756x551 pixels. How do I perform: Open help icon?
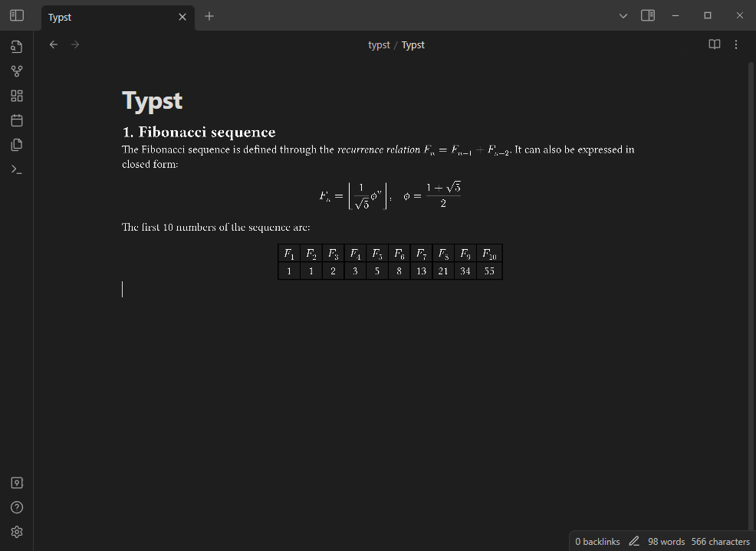click(x=17, y=507)
